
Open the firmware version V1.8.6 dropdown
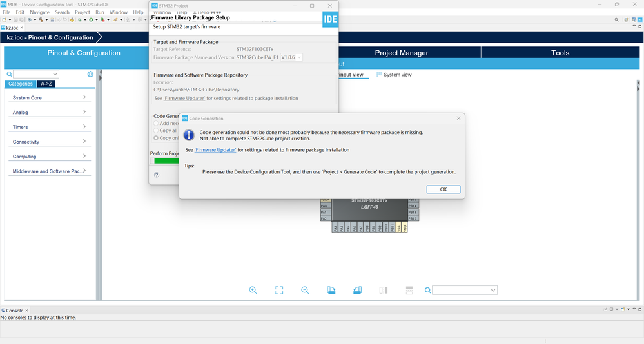[x=291, y=57]
